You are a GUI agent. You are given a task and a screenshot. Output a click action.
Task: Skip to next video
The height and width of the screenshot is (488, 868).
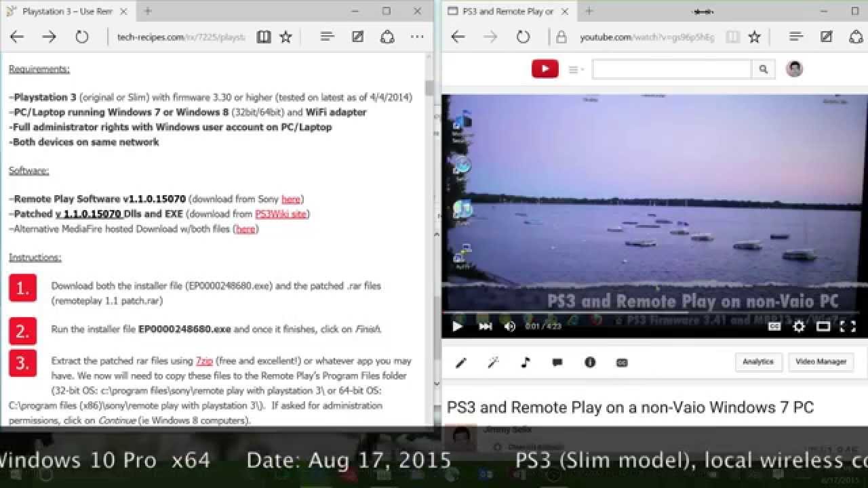[x=486, y=326]
